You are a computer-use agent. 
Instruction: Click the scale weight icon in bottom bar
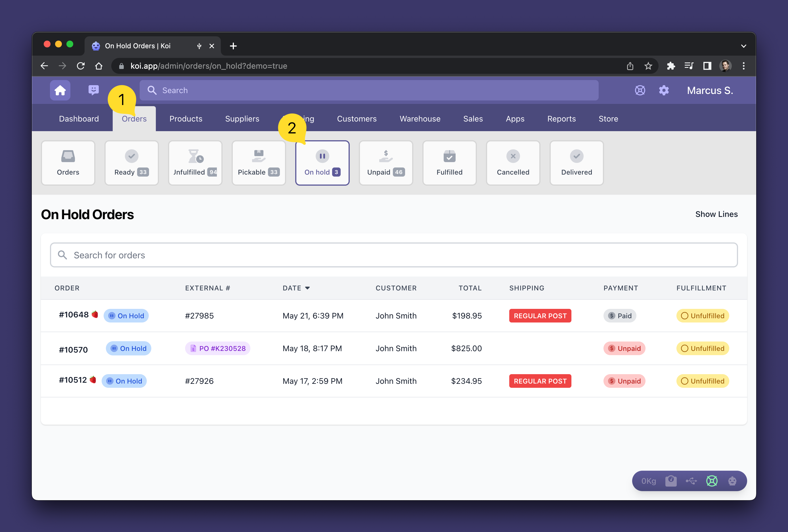671,481
